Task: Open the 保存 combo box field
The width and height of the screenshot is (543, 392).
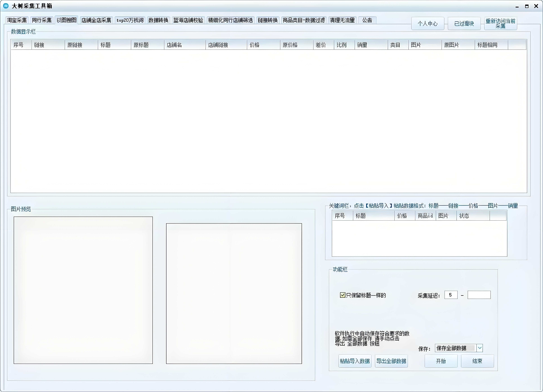Action: tap(455, 348)
